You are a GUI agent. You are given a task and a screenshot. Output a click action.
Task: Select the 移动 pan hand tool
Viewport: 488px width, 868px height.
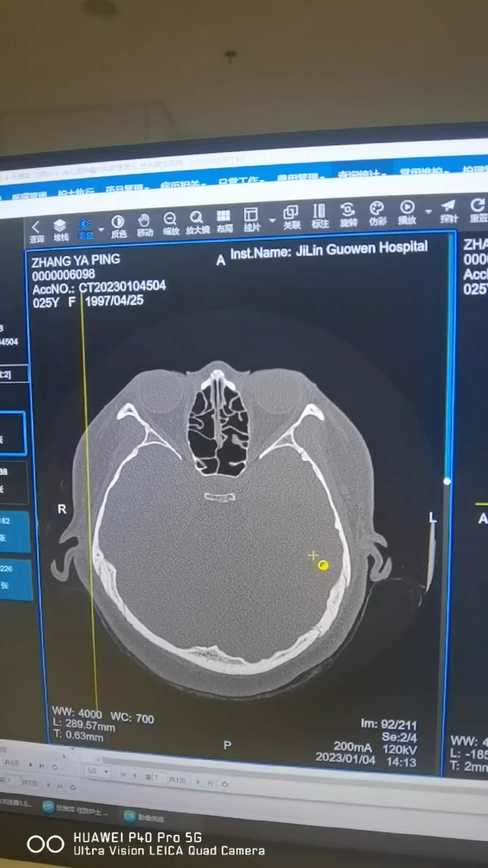[x=144, y=225]
